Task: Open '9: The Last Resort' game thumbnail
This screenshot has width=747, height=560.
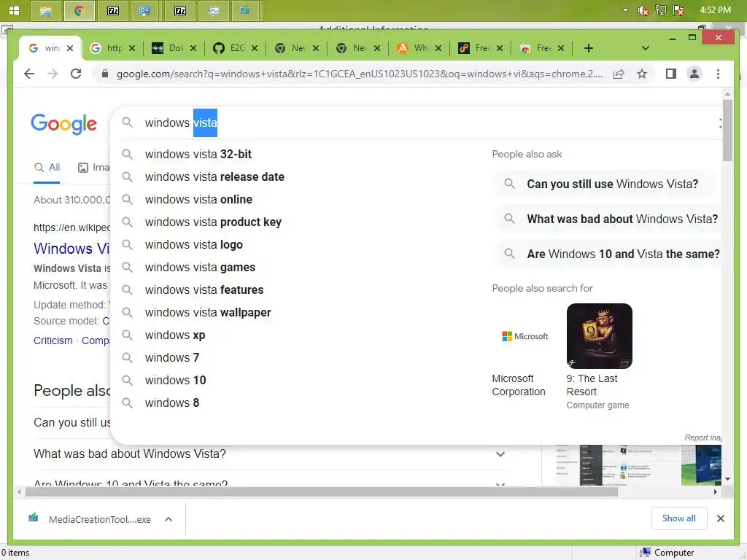Action: point(600,336)
